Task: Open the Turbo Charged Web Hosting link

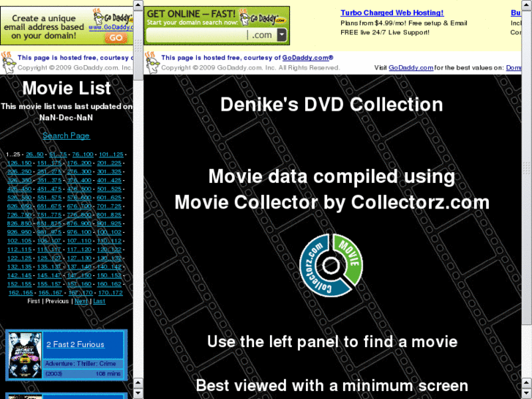Action: 392,13
